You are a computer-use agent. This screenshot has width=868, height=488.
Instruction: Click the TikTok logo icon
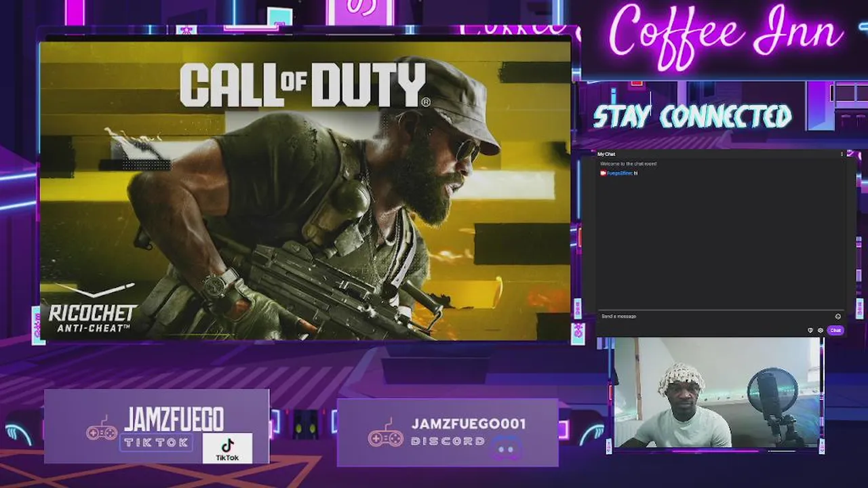pos(227,447)
